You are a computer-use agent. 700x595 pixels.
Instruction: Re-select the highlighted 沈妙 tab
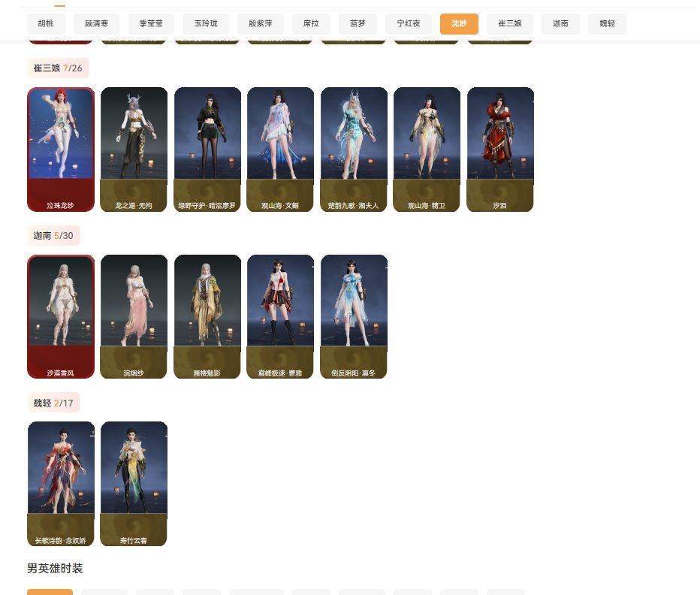pos(459,23)
